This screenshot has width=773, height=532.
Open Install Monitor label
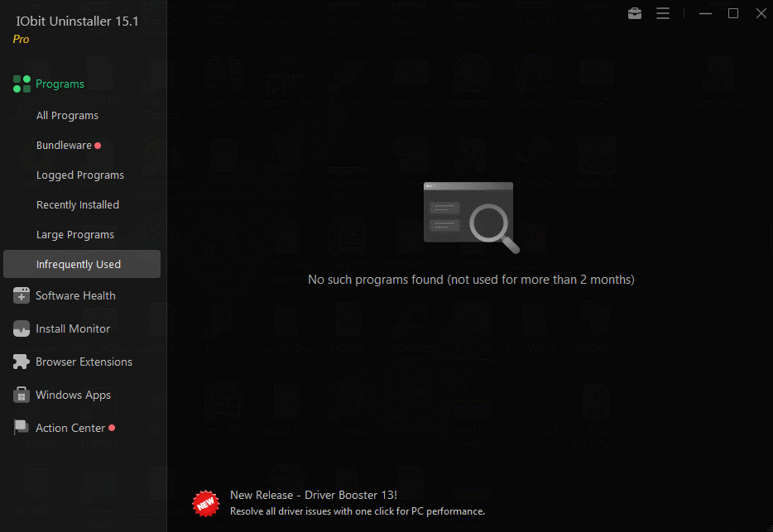coord(73,328)
